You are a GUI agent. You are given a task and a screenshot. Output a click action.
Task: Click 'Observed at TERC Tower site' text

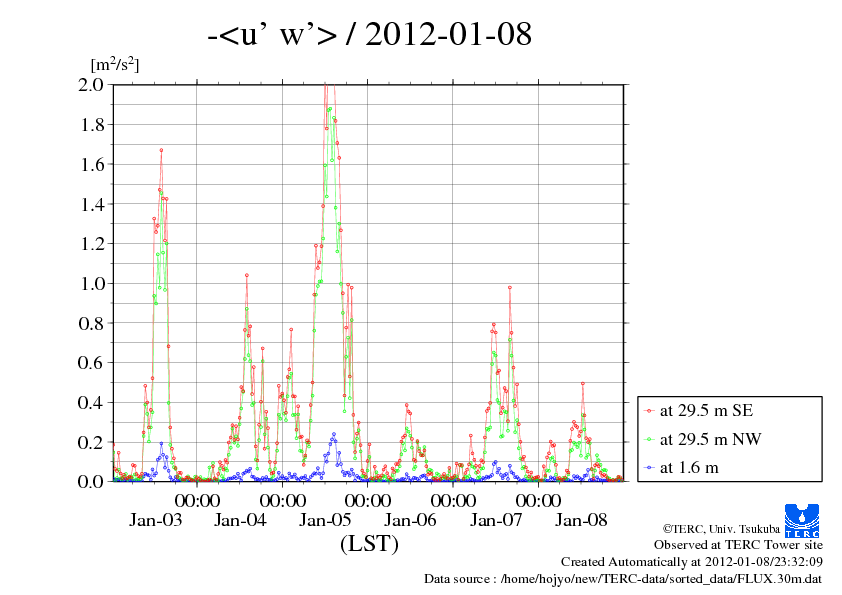pyautogui.click(x=738, y=545)
